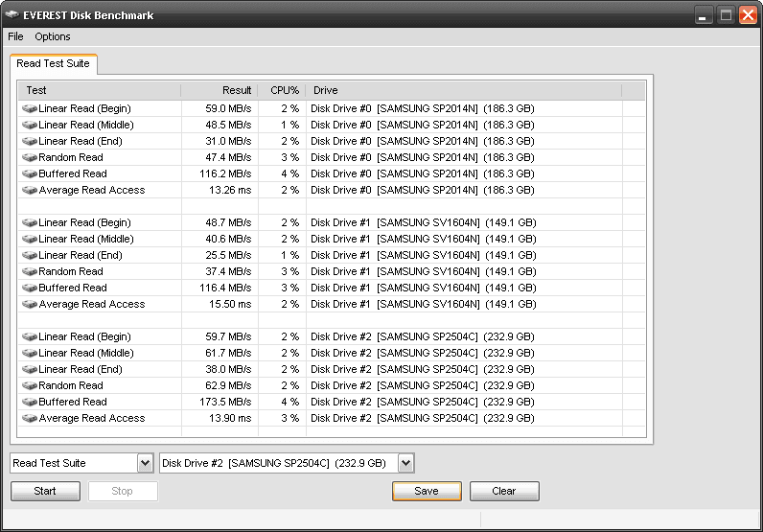The height and width of the screenshot is (532, 763).
Task: Minimize the EVEREST Disk Benchmark window
Action: coord(703,15)
